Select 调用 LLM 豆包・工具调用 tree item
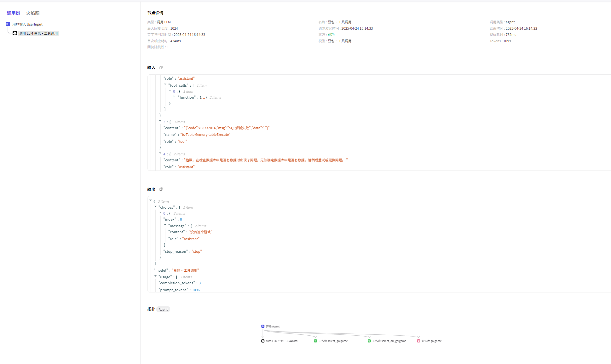 (38, 33)
